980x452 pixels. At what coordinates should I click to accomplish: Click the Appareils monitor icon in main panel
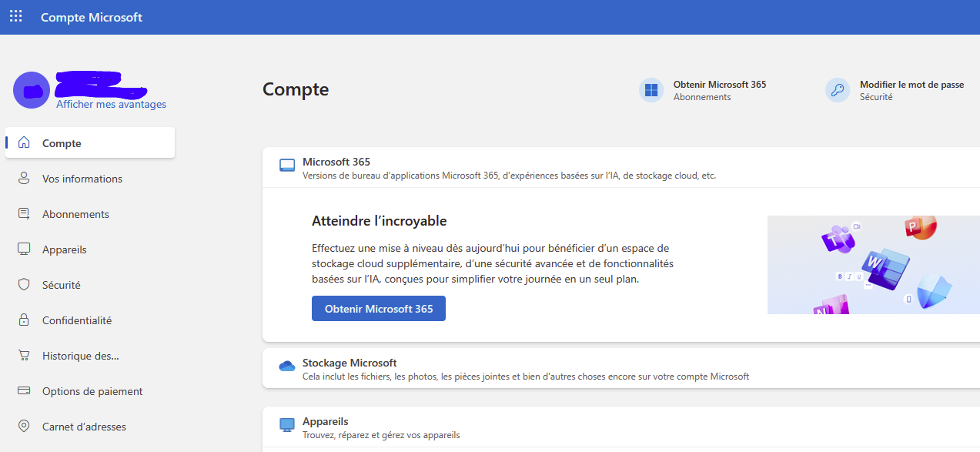click(x=287, y=424)
